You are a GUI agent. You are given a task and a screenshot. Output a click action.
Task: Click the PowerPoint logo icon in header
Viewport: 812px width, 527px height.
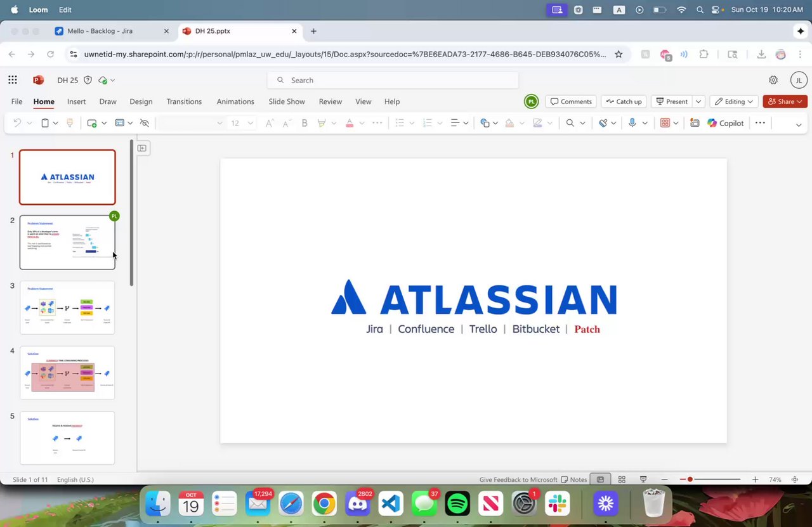click(x=38, y=80)
